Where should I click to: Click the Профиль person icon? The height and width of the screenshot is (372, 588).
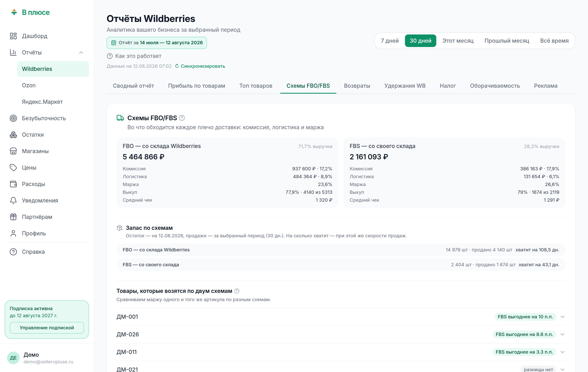(13, 233)
